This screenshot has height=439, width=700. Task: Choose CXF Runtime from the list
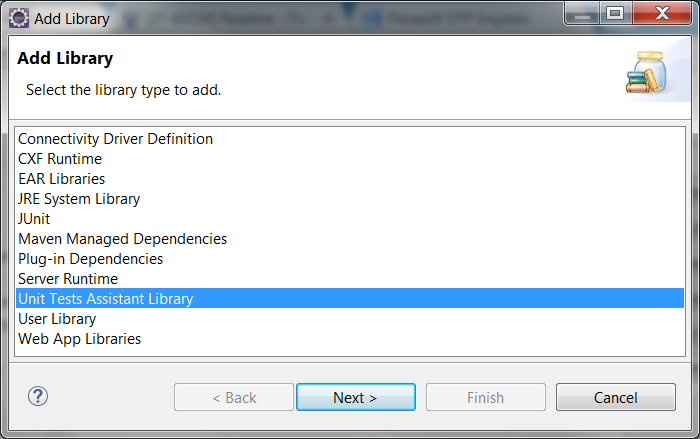tap(350, 159)
